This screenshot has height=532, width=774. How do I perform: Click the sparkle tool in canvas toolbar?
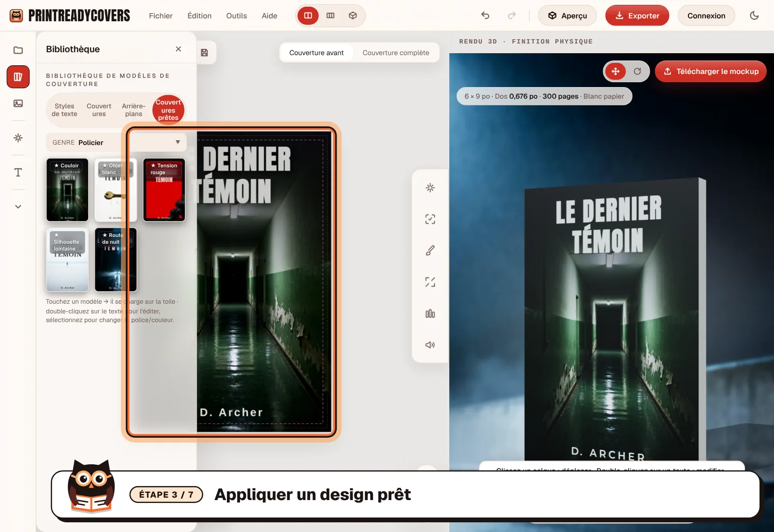[430, 188]
